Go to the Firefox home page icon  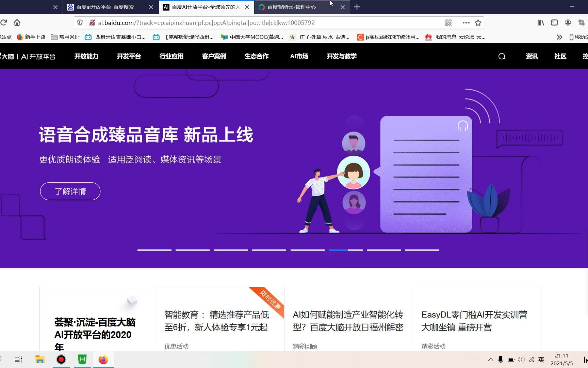[x=17, y=22]
